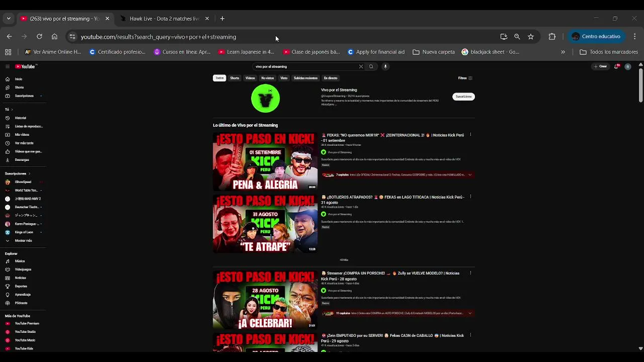
Task: Select the Shorts filter chip
Action: click(x=234, y=78)
